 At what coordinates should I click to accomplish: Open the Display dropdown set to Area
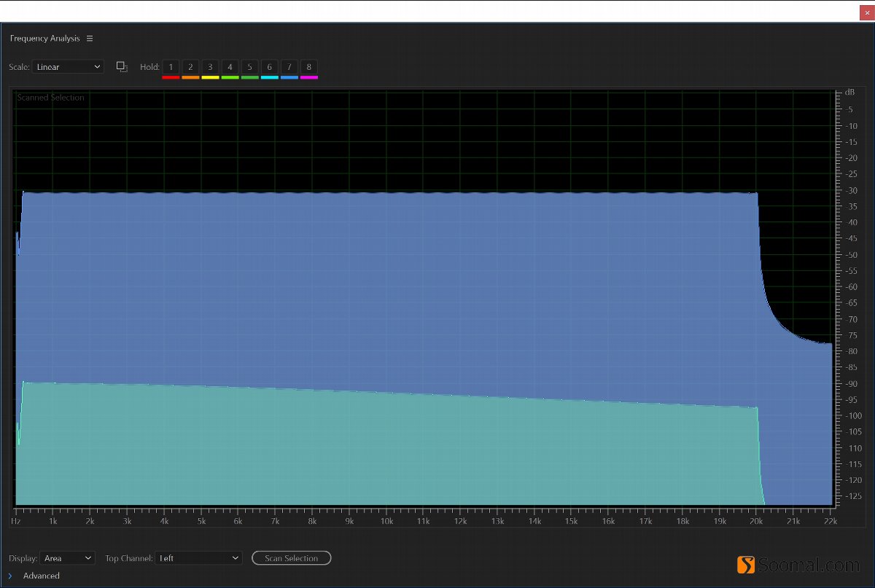[x=68, y=558]
